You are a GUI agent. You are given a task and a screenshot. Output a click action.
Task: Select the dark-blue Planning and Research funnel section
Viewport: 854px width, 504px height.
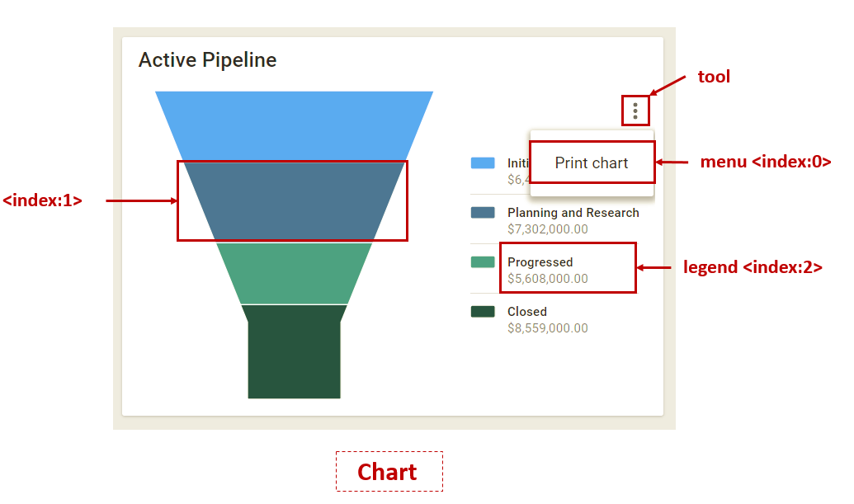(x=293, y=198)
